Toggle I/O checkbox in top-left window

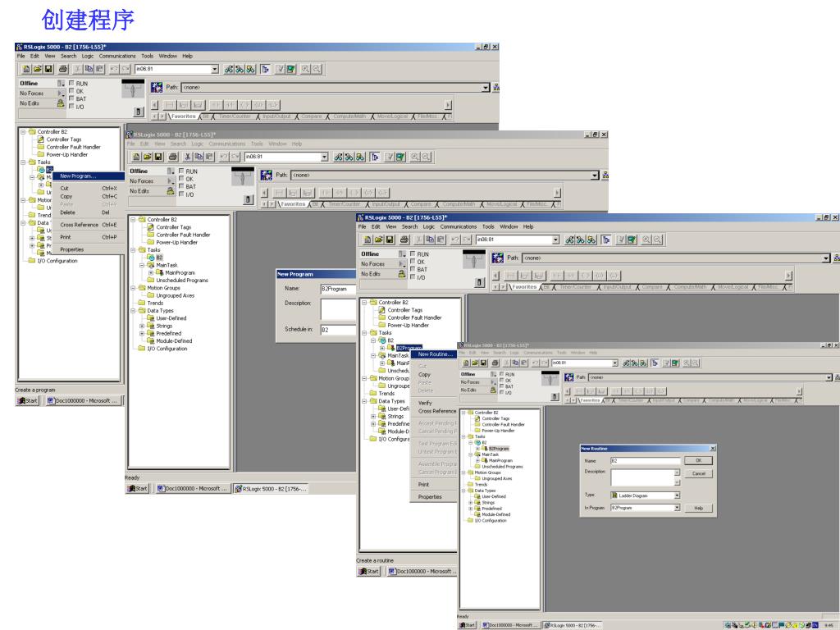71,106
